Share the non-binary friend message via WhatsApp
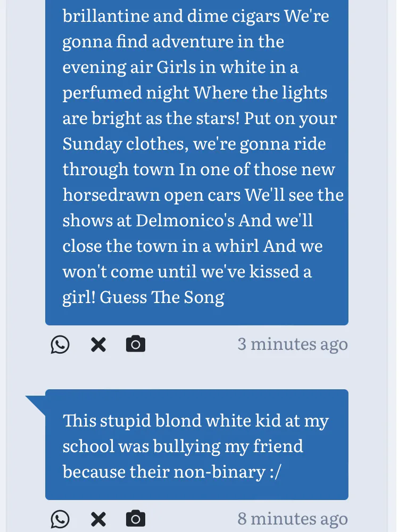The height and width of the screenshot is (532, 399). point(60,519)
